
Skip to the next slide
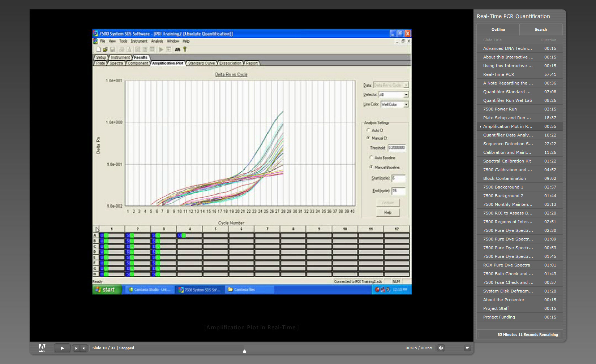(84, 348)
